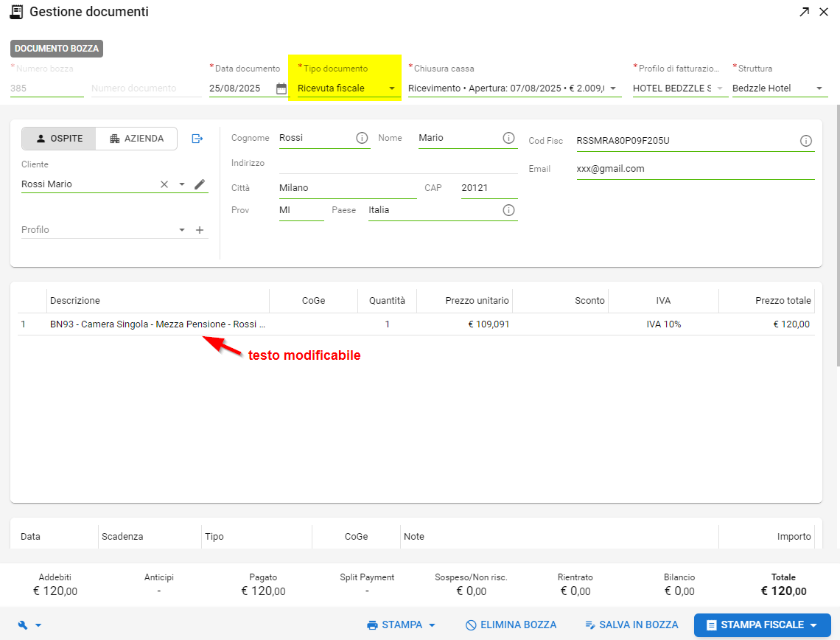The width and height of the screenshot is (840, 640).
Task: Clear the Rossi Mario client selection
Action: coord(164,184)
